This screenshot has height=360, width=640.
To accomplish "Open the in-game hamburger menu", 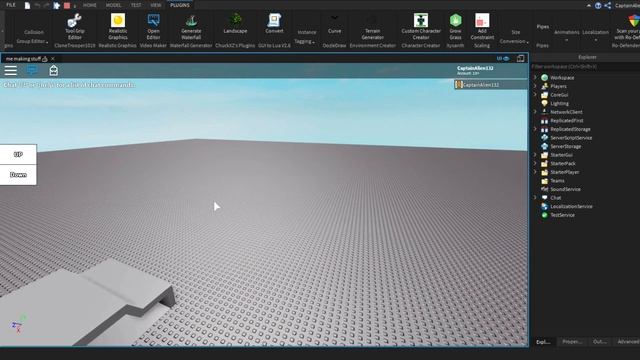I will (11, 71).
